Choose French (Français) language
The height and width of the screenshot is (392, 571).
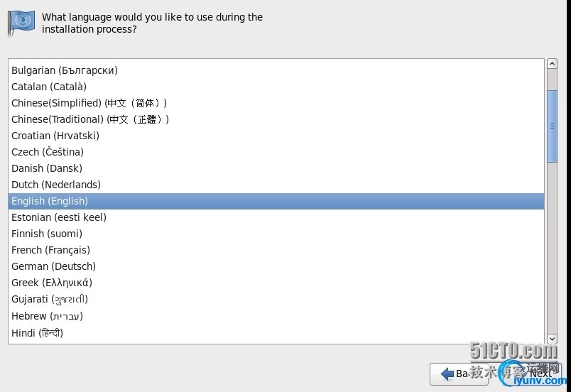50,250
